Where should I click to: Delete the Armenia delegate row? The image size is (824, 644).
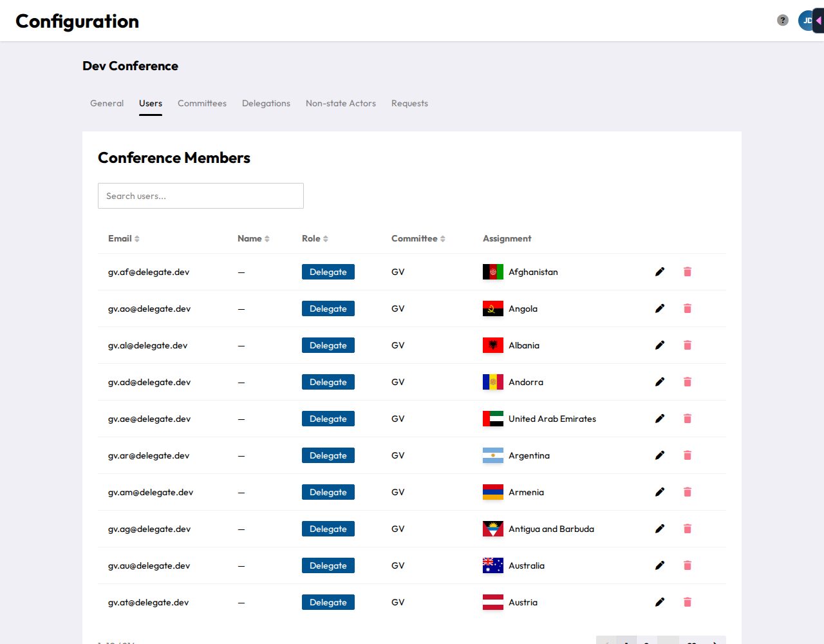coord(688,492)
